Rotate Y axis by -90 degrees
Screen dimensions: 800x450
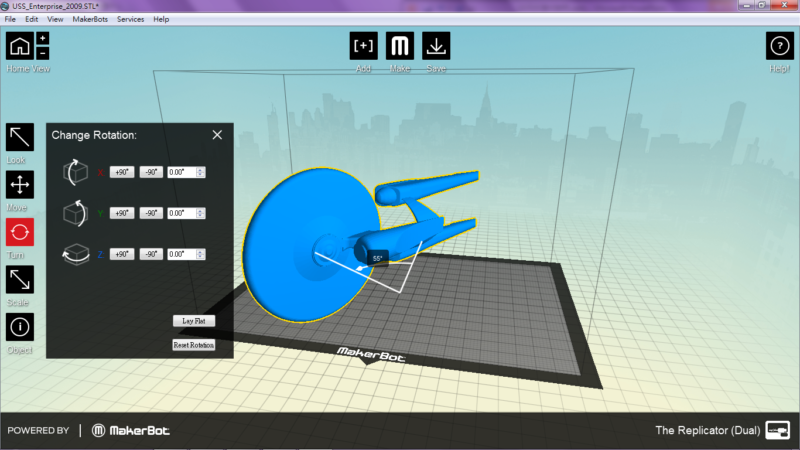[x=151, y=213]
